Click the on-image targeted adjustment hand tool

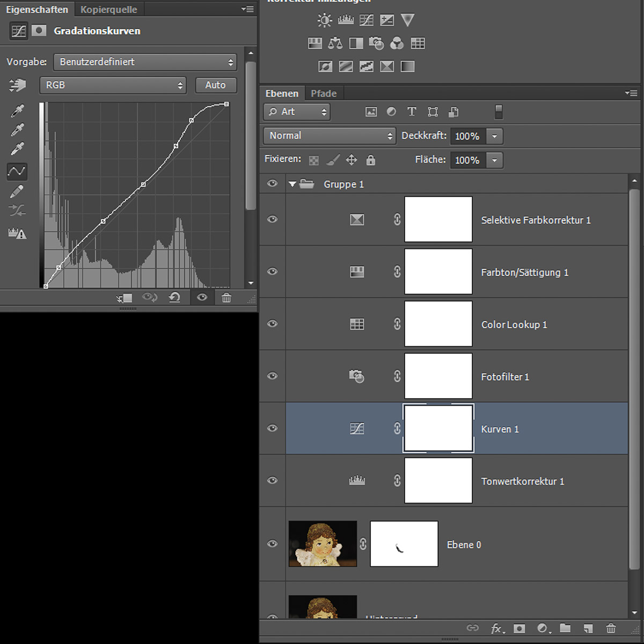coord(17,85)
